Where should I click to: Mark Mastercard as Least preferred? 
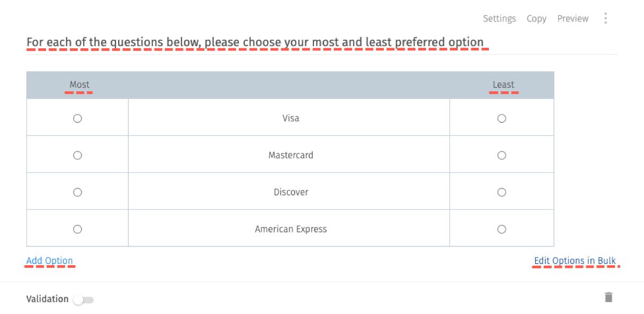(x=501, y=155)
